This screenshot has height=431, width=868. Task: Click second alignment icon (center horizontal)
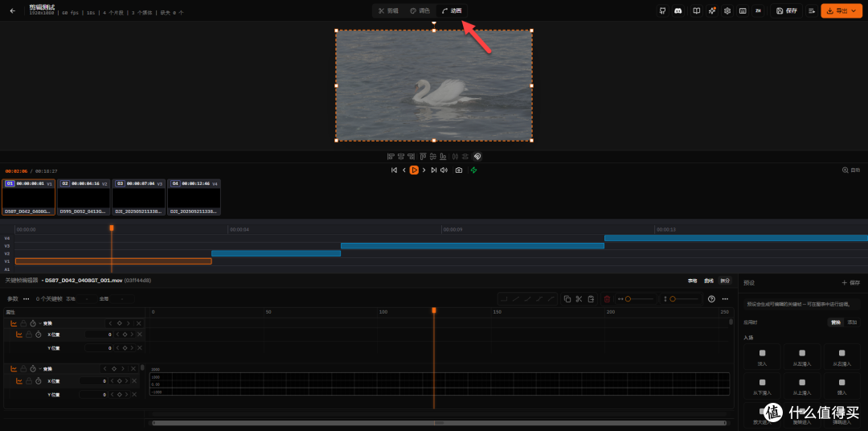coord(401,156)
